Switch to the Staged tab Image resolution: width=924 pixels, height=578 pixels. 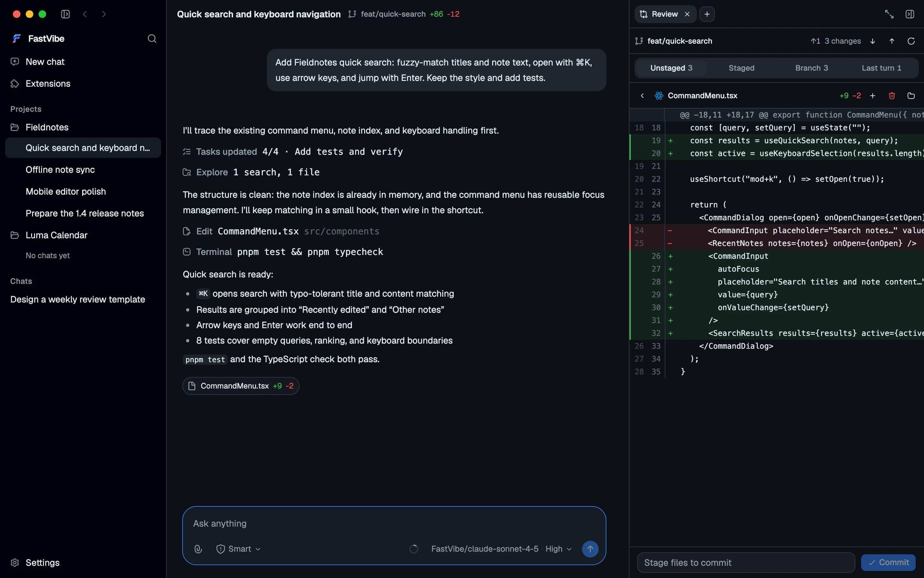click(x=741, y=68)
